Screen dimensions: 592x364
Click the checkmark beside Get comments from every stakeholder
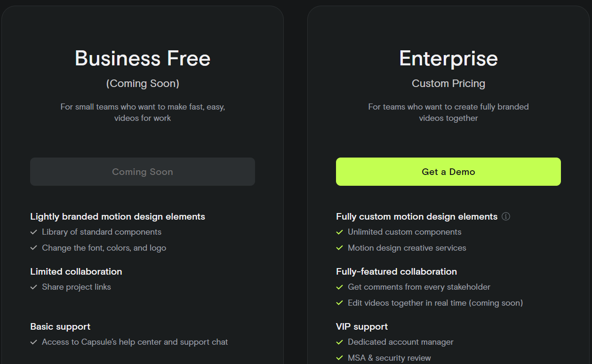coord(340,287)
